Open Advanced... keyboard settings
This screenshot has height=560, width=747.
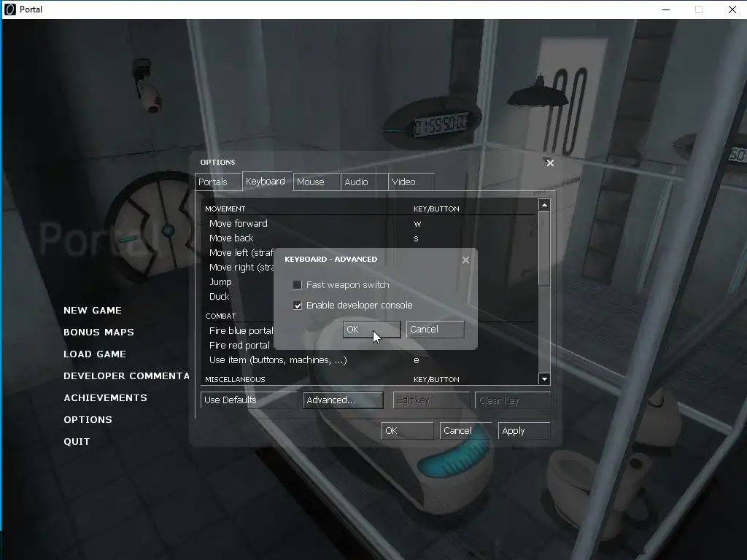point(343,400)
